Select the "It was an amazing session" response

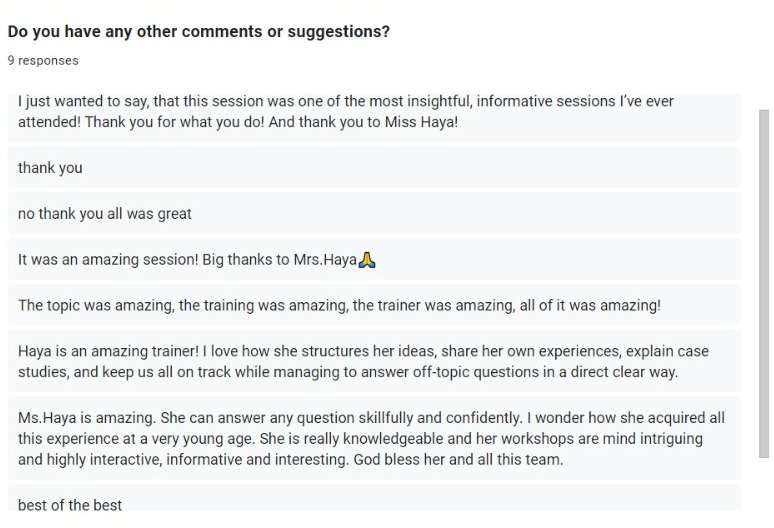[374, 259]
